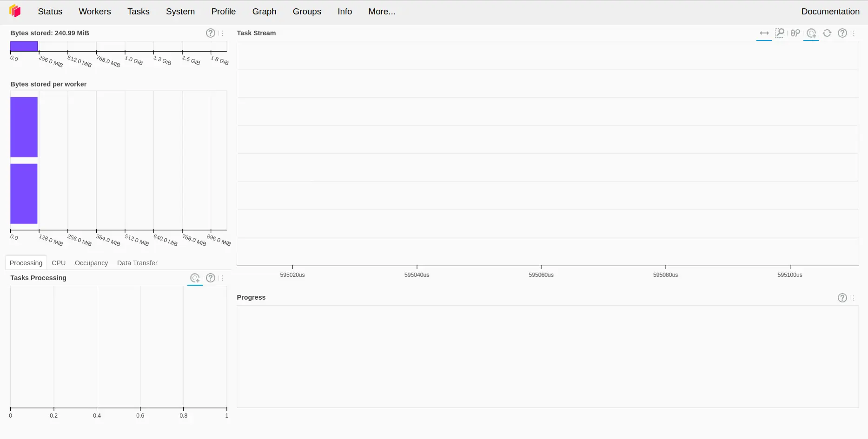Reset the Task Stream plot view

point(827,33)
